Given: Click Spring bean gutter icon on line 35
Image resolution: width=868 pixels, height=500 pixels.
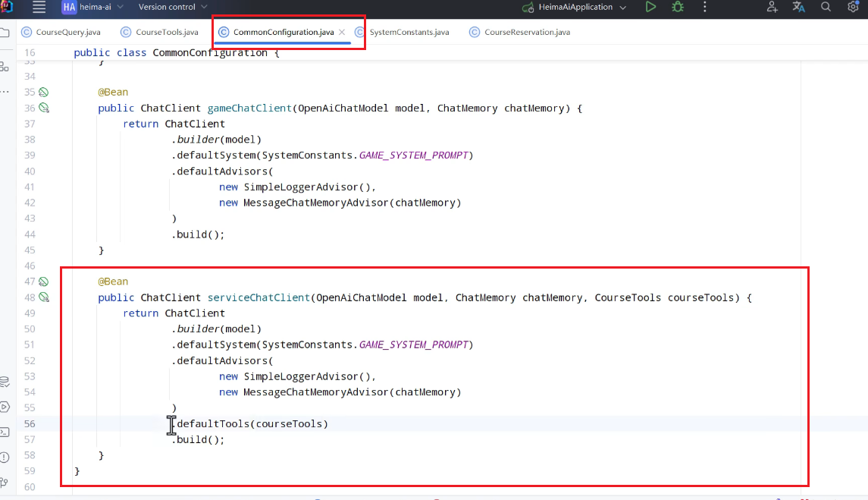Looking at the screenshot, I should tap(43, 92).
